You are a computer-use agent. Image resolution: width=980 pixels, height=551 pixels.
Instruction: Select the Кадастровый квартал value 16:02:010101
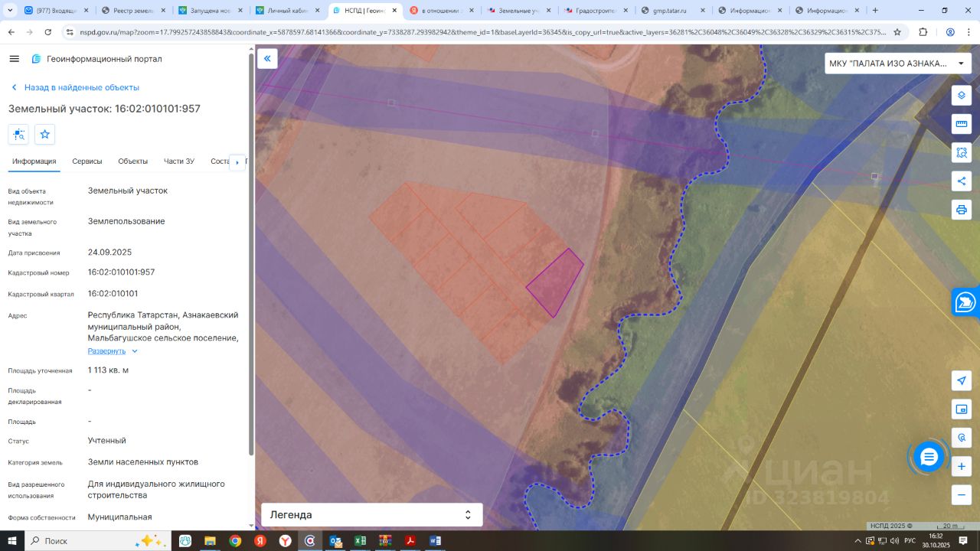113,294
